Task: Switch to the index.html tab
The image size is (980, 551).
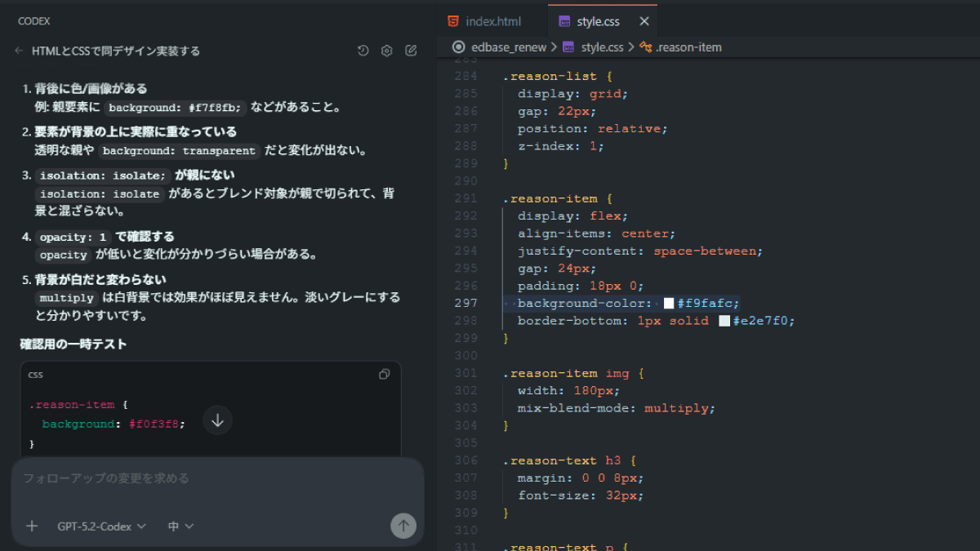Action: [x=492, y=21]
